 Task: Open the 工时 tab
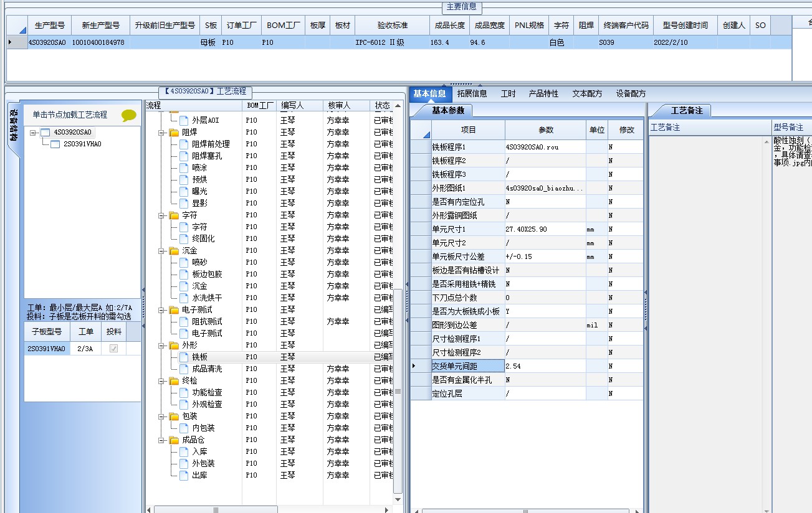[508, 93]
